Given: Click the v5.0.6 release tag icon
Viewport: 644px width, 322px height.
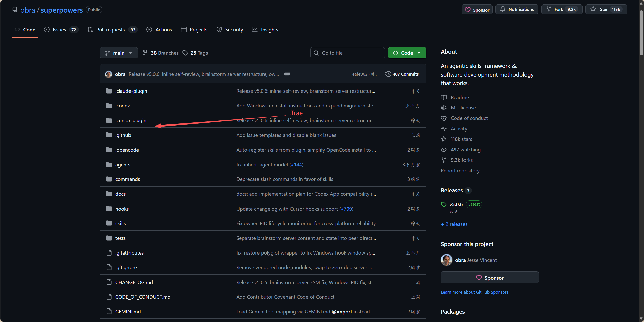Looking at the screenshot, I should 444,204.
